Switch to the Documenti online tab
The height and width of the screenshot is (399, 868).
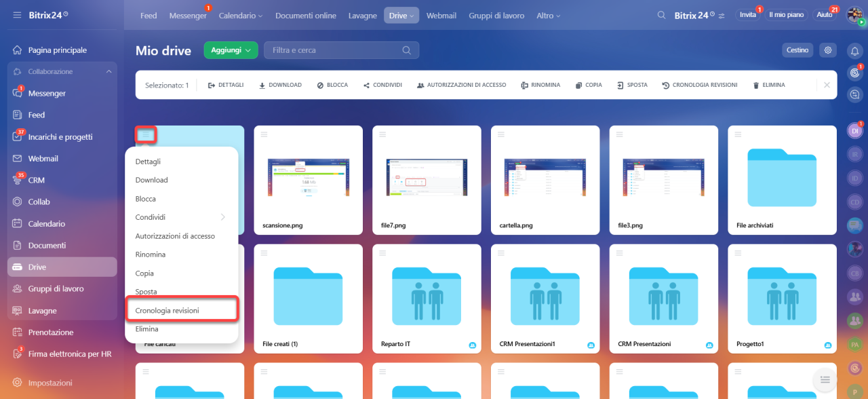point(306,16)
